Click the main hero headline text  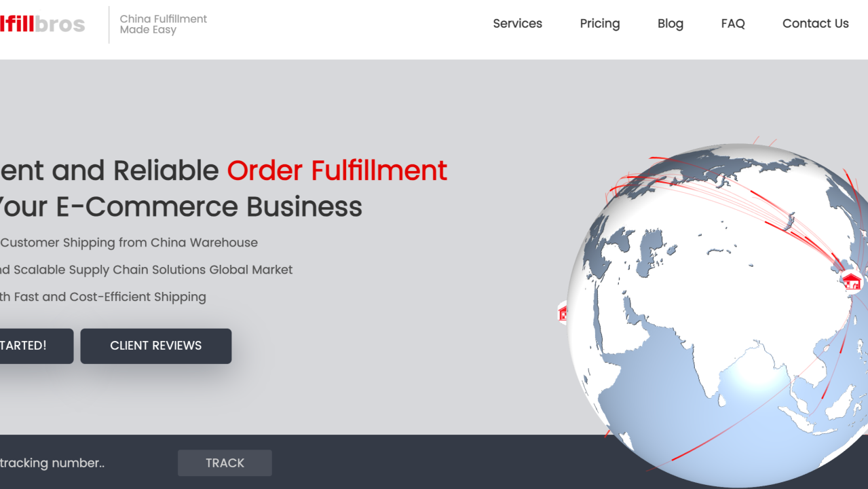(204, 189)
